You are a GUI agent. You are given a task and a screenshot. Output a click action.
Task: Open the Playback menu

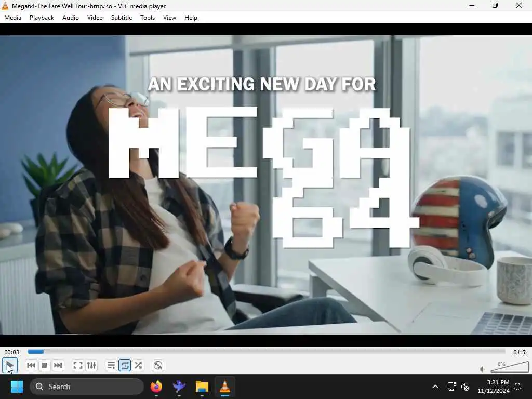(42, 18)
